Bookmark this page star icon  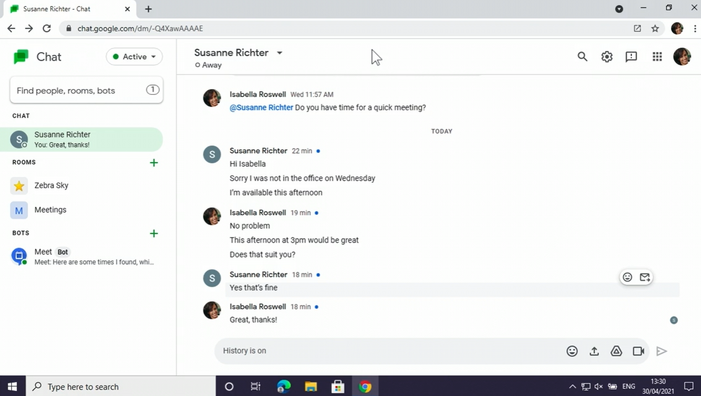click(655, 29)
